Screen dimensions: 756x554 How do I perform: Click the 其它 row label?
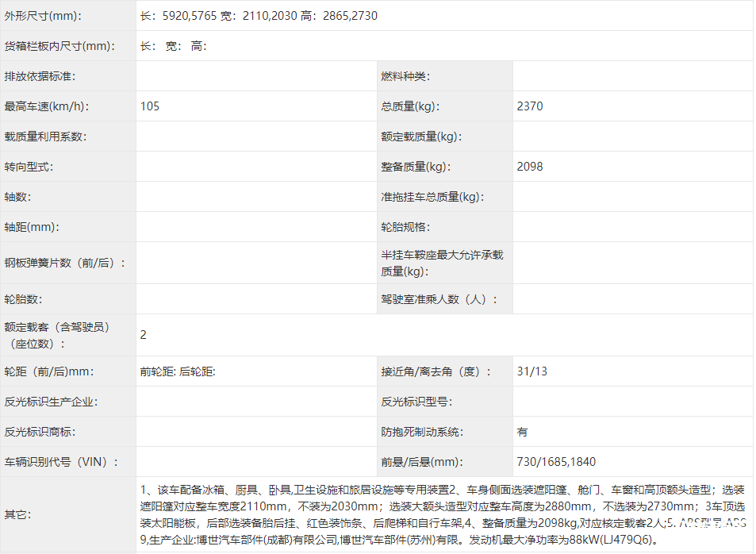pos(17,515)
